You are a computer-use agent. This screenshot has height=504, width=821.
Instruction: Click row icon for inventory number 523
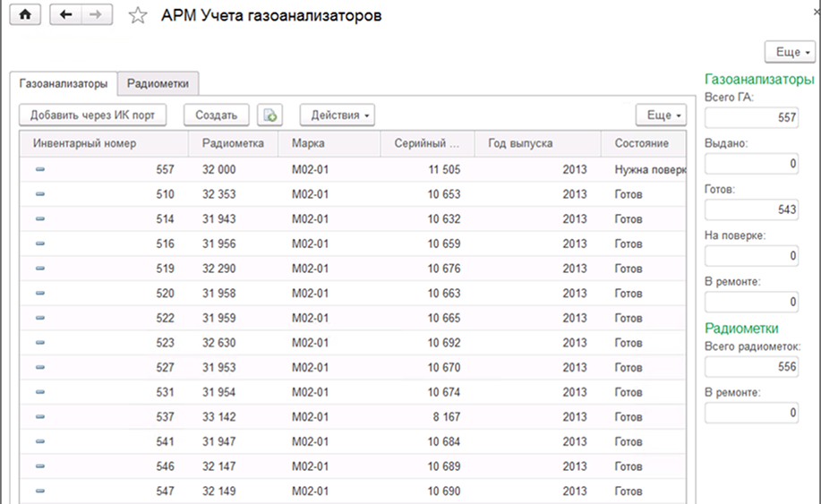tap(40, 343)
